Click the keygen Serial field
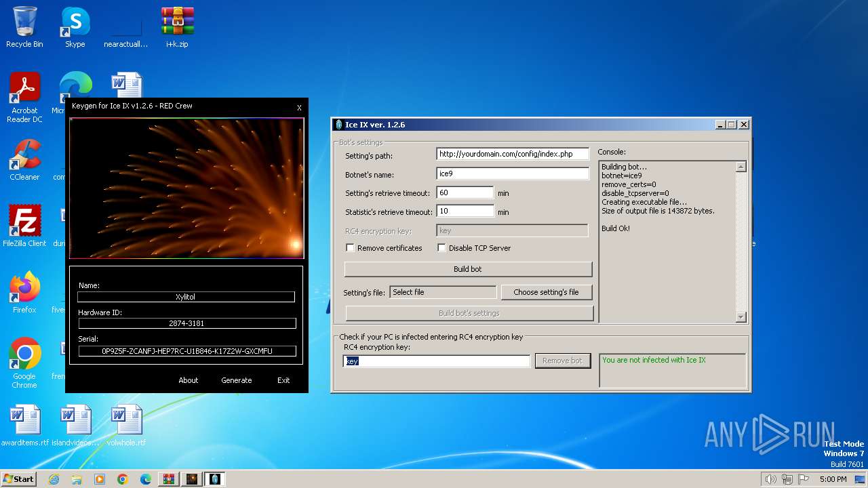868x488 pixels. 187,351
